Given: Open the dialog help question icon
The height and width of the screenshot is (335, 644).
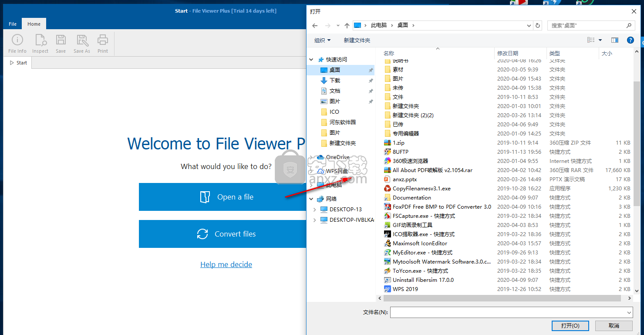Looking at the screenshot, I should click(630, 40).
